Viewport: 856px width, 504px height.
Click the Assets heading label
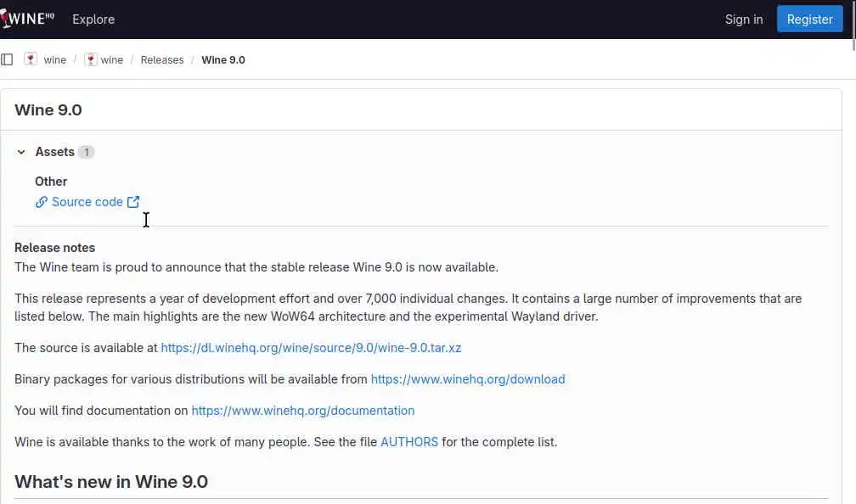[54, 152]
